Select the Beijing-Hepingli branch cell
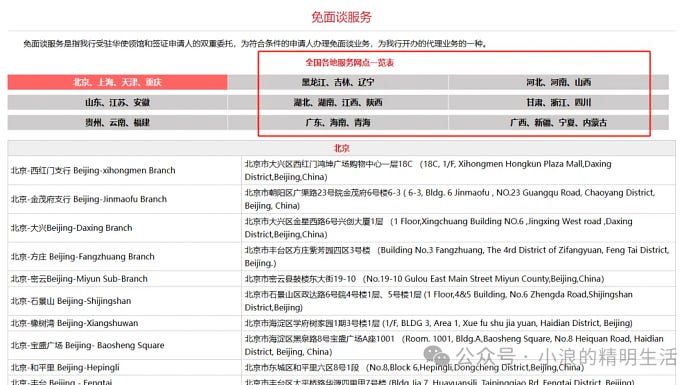700x385 pixels. (x=125, y=368)
